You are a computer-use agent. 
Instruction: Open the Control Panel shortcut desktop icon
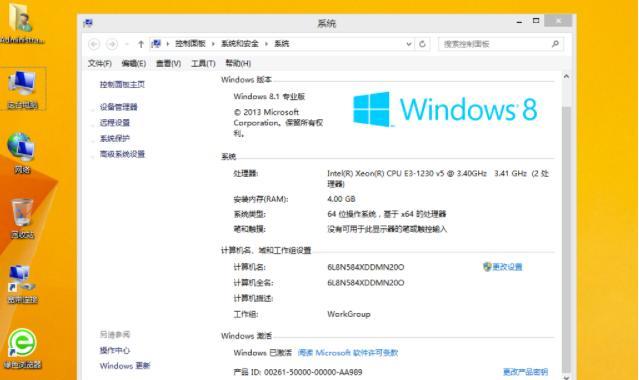[x=22, y=283]
